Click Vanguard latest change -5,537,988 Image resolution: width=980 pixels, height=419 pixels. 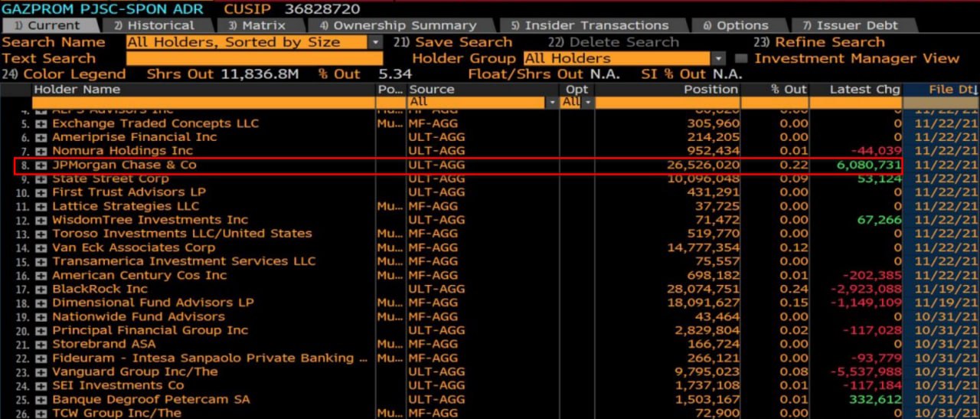(x=866, y=372)
